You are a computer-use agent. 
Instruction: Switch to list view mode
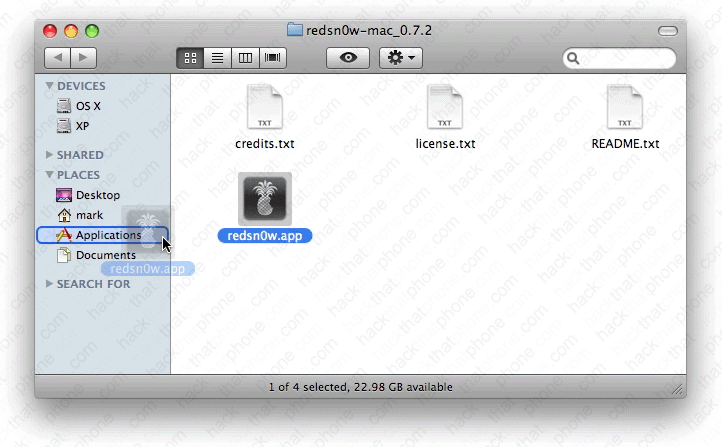[217, 58]
